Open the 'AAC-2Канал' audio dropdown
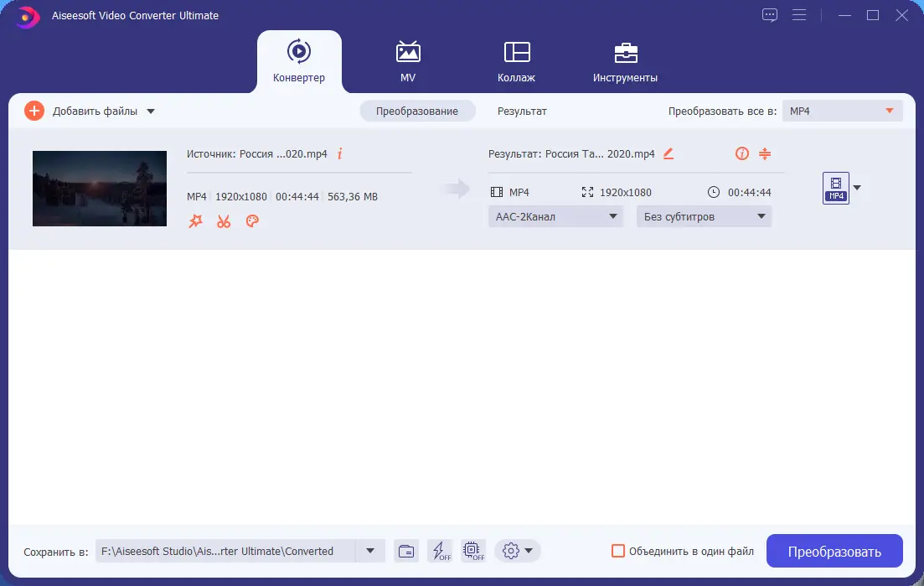 pyautogui.click(x=555, y=215)
